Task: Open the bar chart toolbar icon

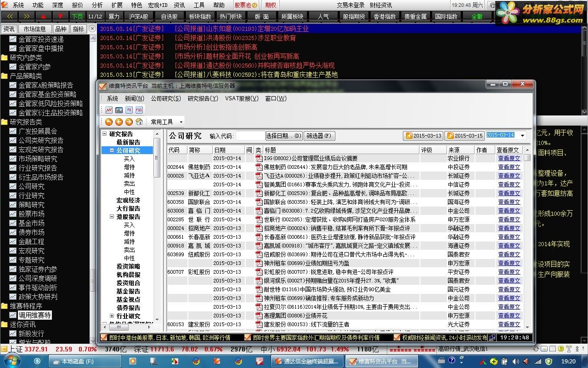Action: click(119, 110)
